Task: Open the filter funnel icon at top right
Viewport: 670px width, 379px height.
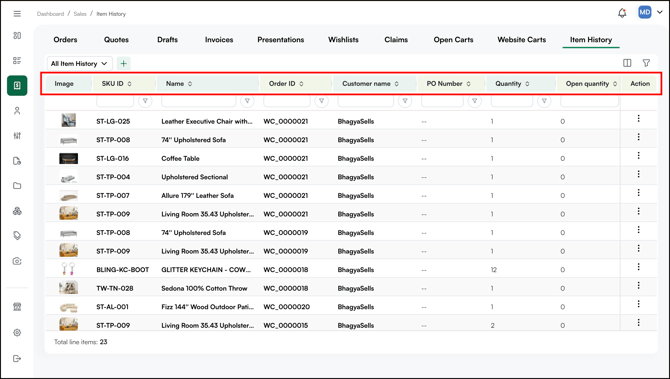Action: coord(646,63)
